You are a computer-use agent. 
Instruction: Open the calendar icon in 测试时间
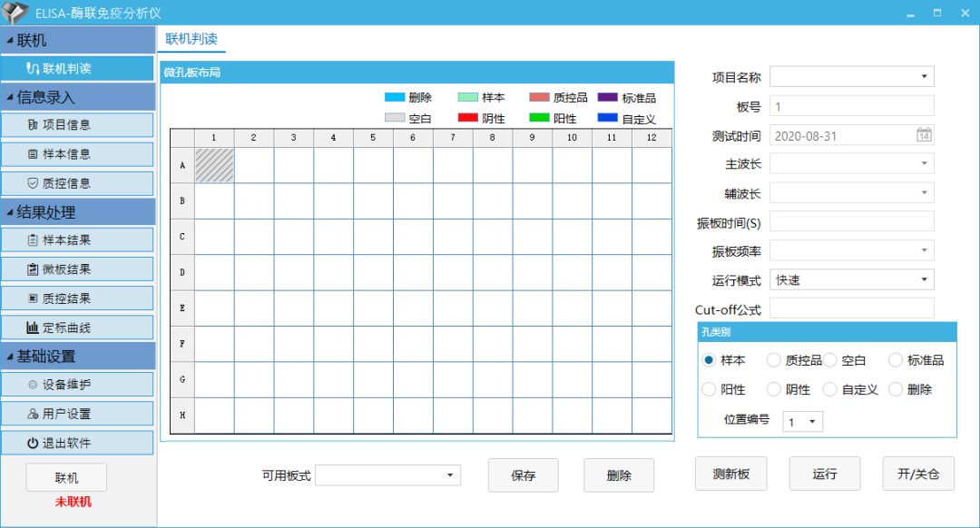(x=923, y=135)
